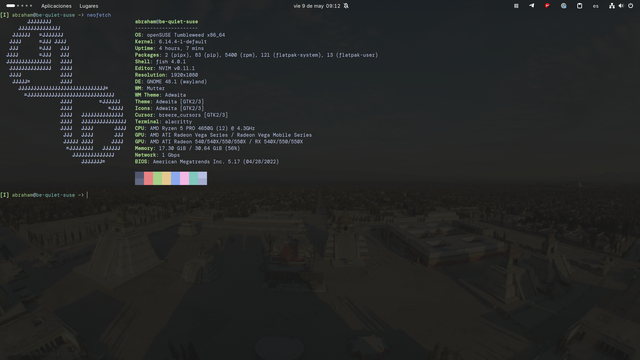Click the 'CPU: AMD Ryzen 5 PRO 4650G' line
Screen dimensions: 640x360
195,128
